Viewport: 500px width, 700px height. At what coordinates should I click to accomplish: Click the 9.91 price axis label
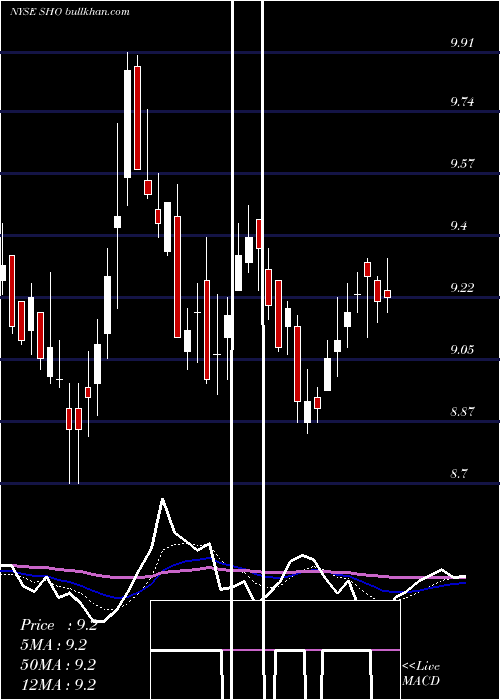click(x=462, y=43)
